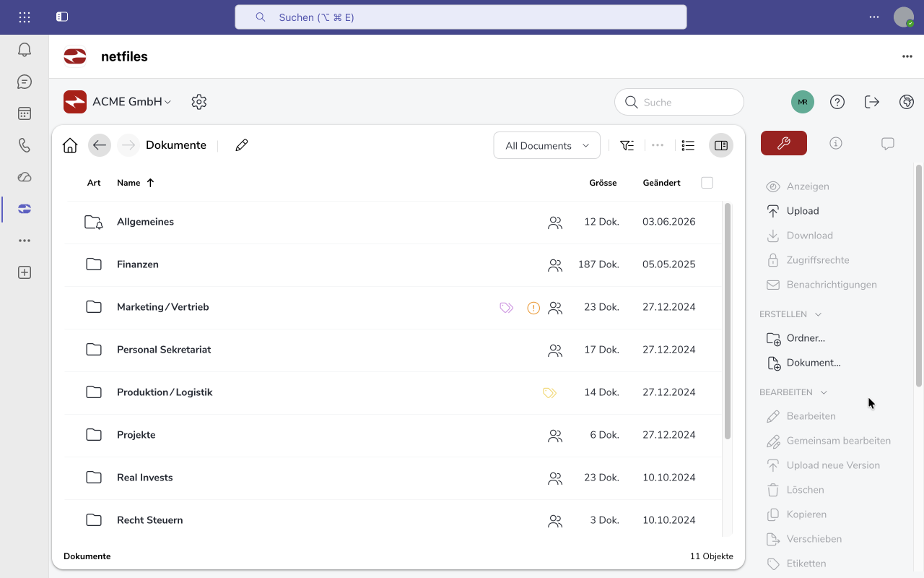Open more actions dots in file toolbar
This screenshot has width=924, height=578.
(x=658, y=145)
